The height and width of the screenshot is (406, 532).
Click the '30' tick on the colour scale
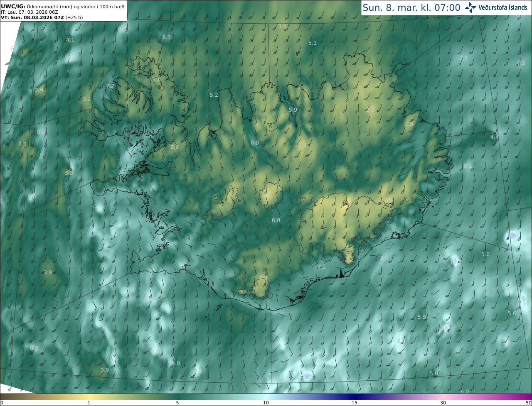[443, 403]
